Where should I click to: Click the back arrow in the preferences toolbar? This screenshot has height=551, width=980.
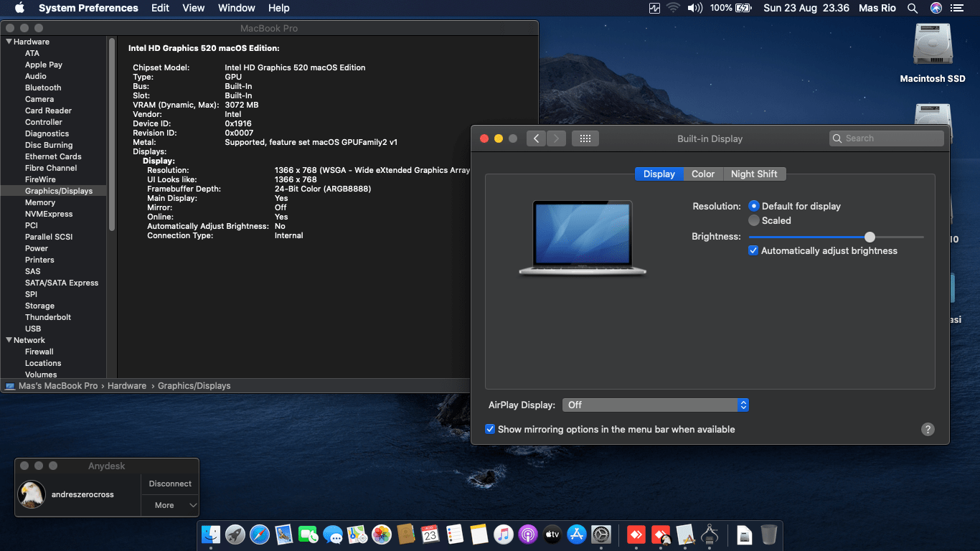(537, 138)
